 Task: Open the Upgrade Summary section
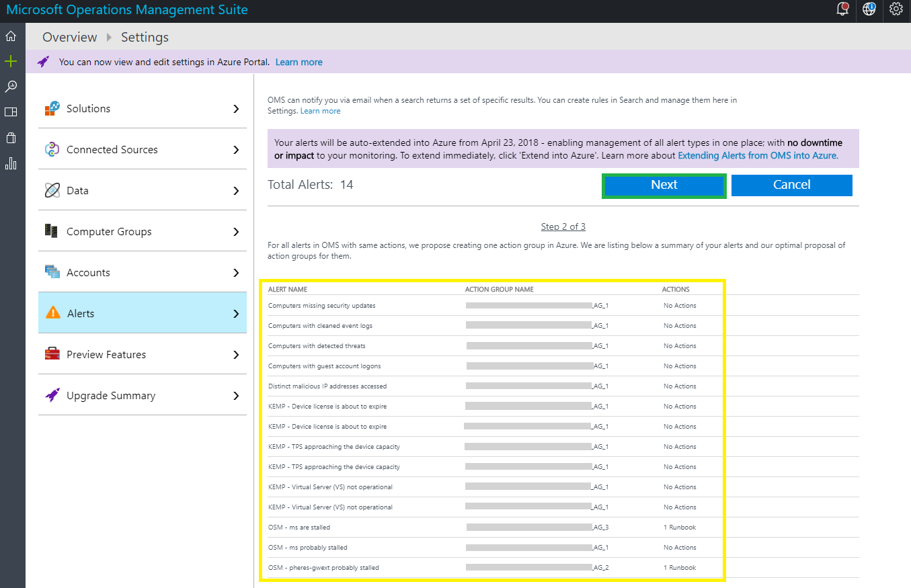143,395
